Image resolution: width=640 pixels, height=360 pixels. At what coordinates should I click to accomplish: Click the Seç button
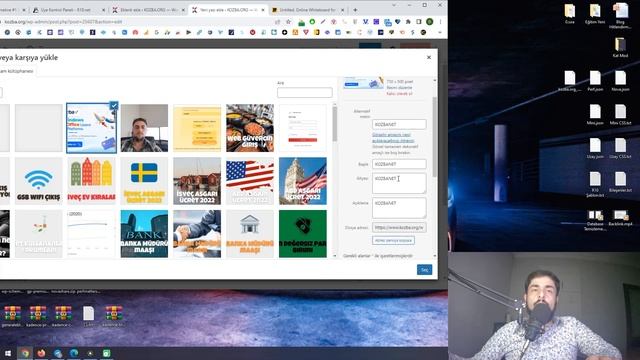click(x=424, y=270)
